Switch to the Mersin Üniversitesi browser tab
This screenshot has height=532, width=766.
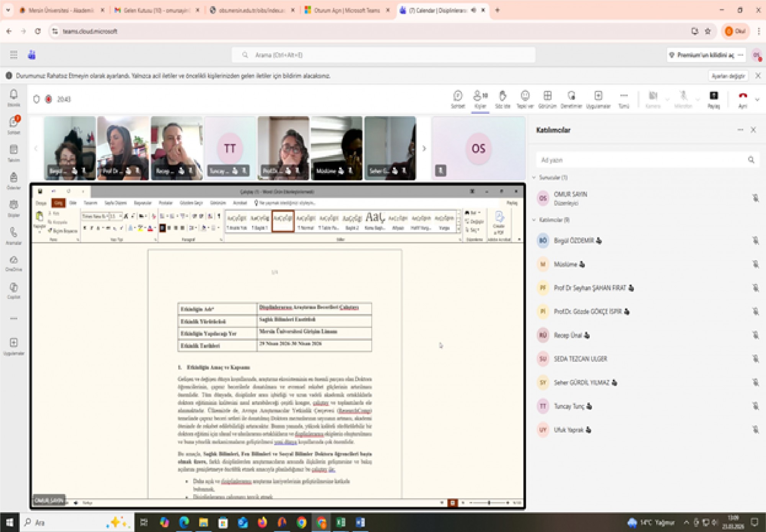pyautogui.click(x=61, y=10)
